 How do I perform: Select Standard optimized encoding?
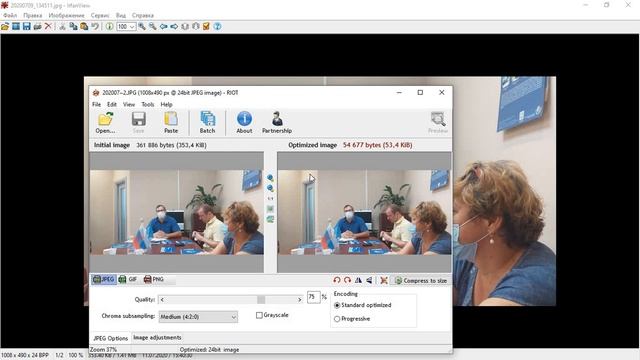(337, 305)
